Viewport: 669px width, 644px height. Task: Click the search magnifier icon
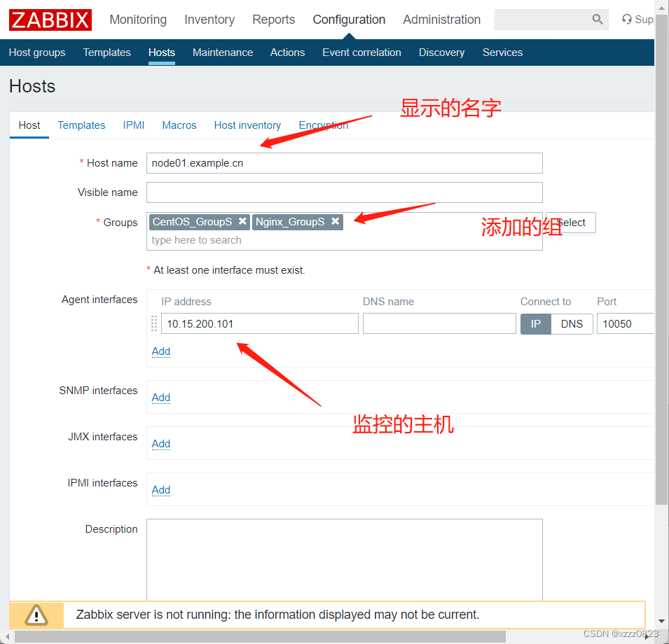pyautogui.click(x=598, y=19)
